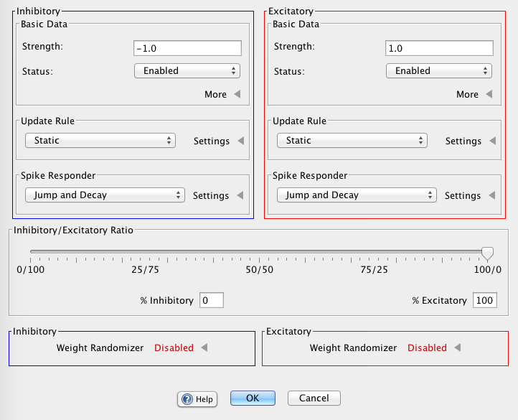Open Inhibitory Update Rule Settings triangle
Viewport: 518px width, 420px height.
pyautogui.click(x=241, y=141)
